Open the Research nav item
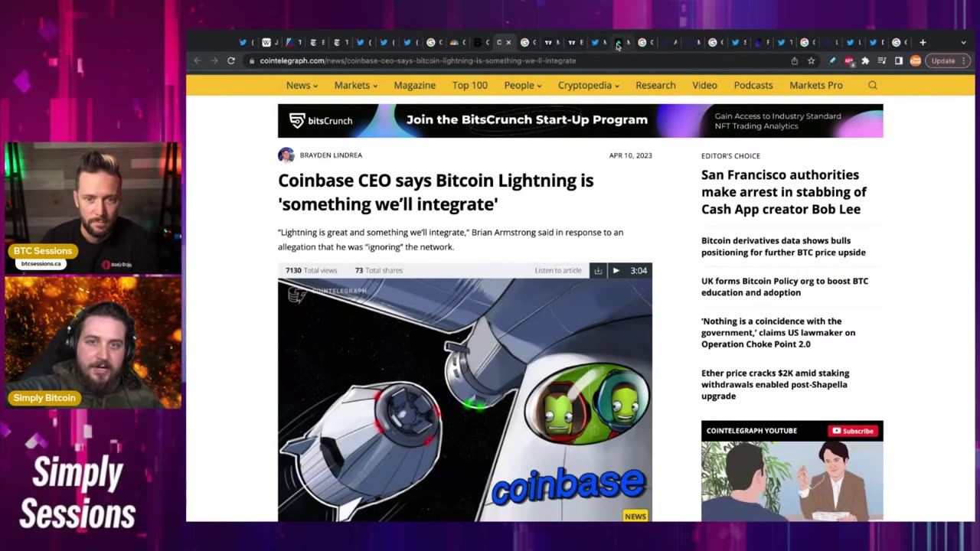 coord(655,85)
